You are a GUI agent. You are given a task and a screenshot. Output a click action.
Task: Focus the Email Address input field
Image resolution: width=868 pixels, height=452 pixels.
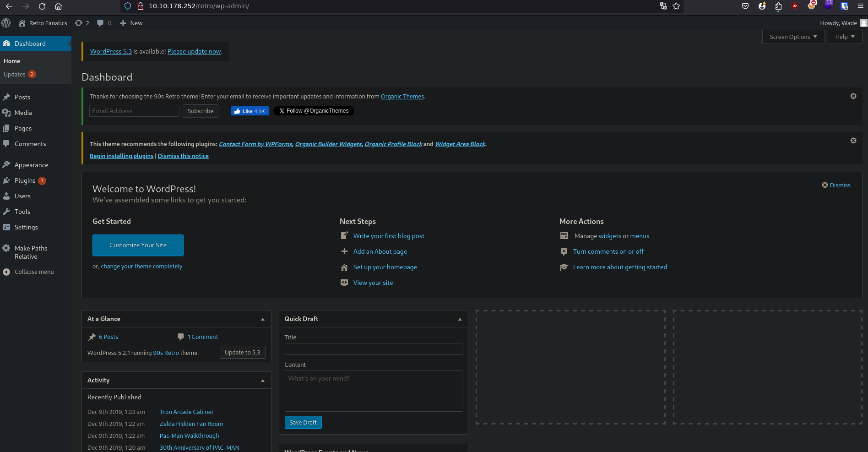(134, 111)
